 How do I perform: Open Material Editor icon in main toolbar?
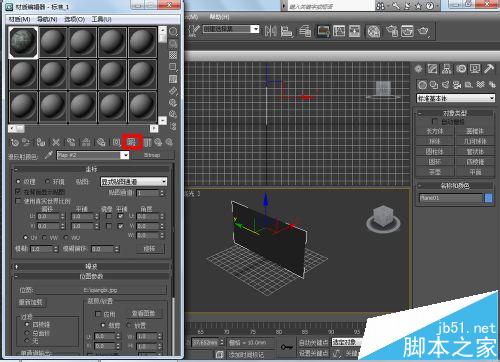[374, 31]
